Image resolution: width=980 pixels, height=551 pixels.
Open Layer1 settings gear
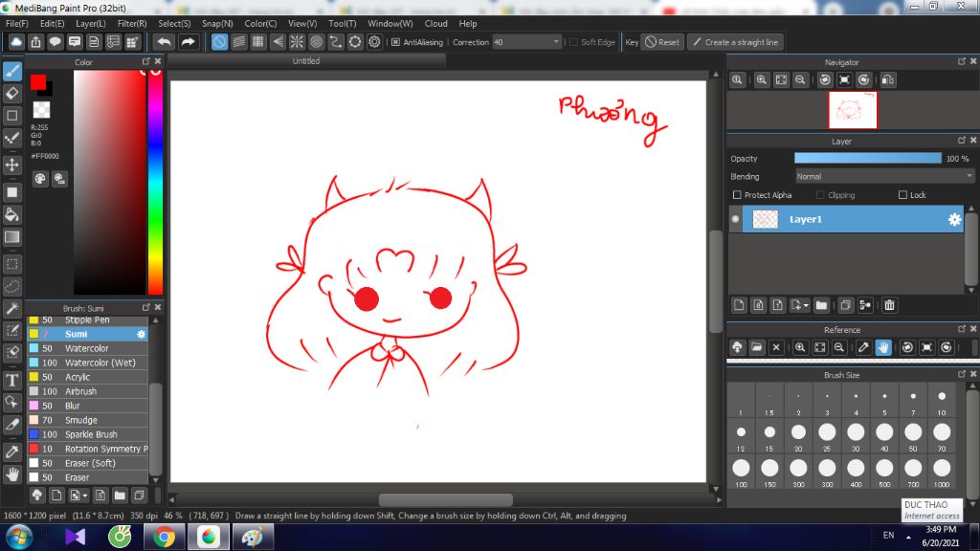954,219
